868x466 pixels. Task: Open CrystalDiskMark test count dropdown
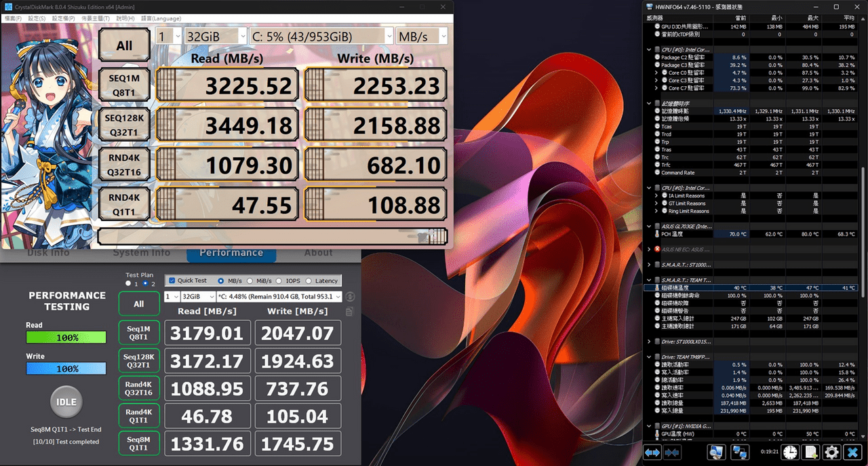(x=168, y=36)
